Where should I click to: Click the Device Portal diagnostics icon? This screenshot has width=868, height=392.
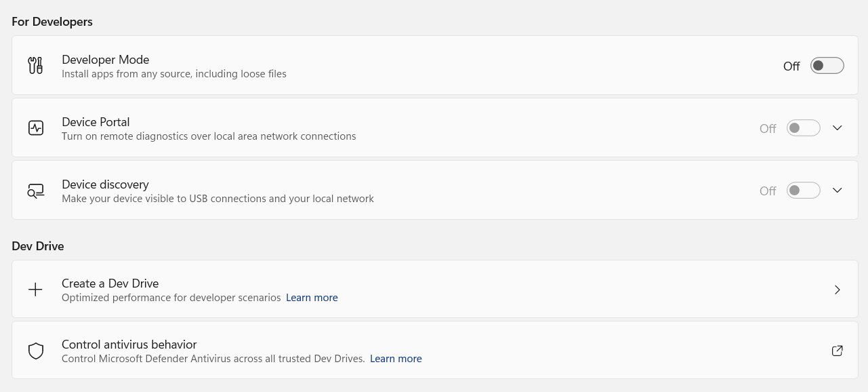click(36, 128)
